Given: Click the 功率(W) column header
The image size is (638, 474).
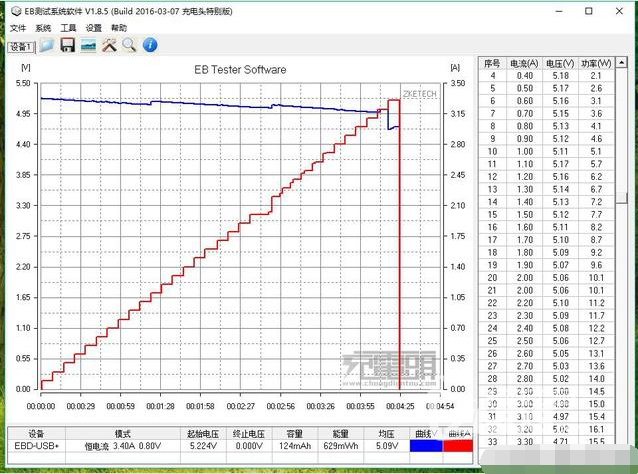Looking at the screenshot, I should [x=596, y=63].
